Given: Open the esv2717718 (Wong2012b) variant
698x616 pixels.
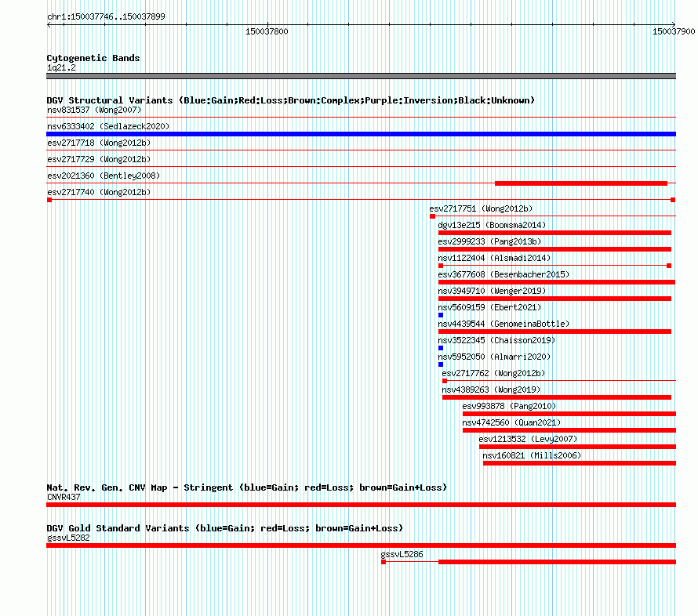Looking at the screenshot, I should [99, 143].
